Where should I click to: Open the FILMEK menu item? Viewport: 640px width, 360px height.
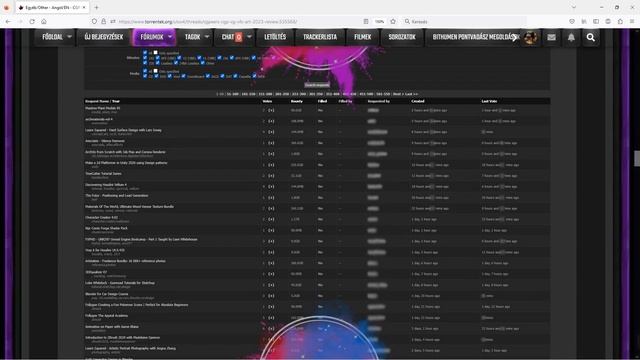tap(363, 37)
